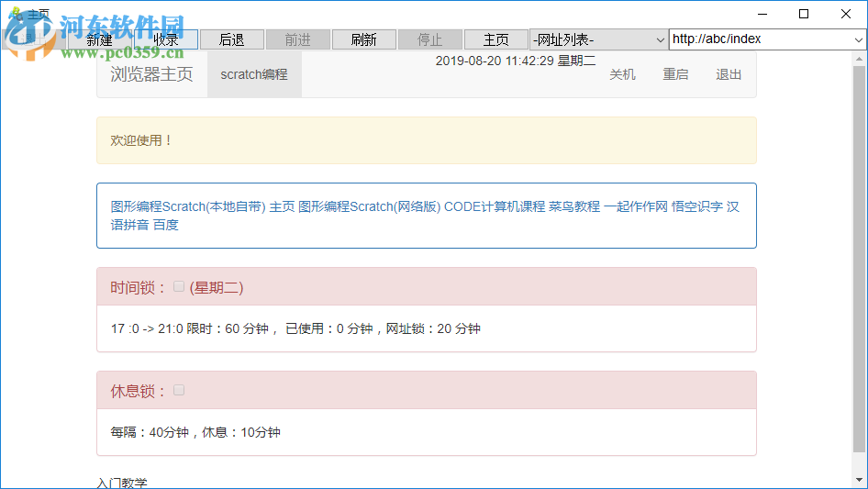Screen dimensions: 868x489
Task: Toggle the 时间锁 checkbox
Action: coord(179,286)
